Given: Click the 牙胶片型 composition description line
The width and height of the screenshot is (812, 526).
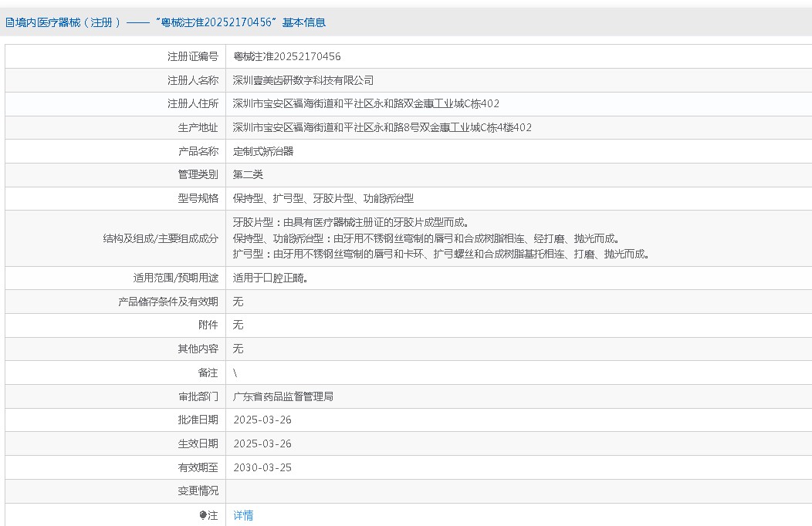Looking at the screenshot, I should pos(350,223).
